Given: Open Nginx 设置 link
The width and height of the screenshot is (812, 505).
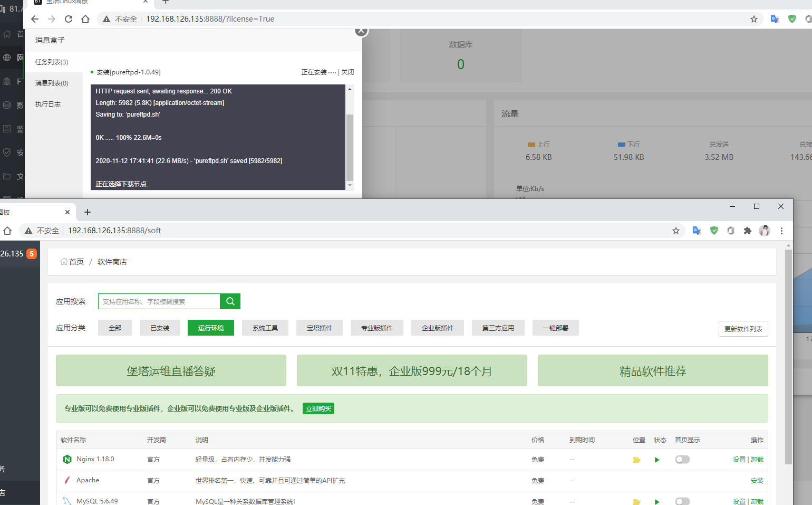Looking at the screenshot, I should [x=739, y=460].
